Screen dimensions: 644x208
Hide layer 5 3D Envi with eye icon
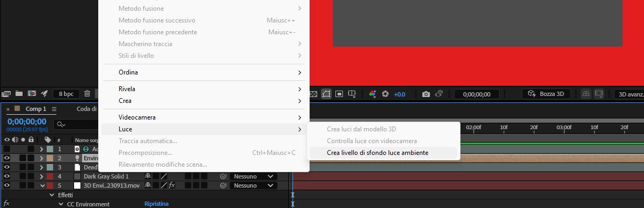6,185
